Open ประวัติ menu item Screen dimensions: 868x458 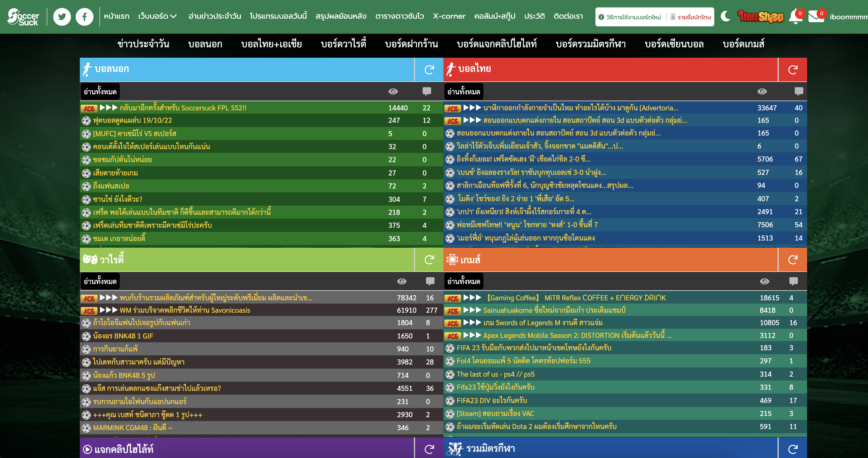(535, 16)
